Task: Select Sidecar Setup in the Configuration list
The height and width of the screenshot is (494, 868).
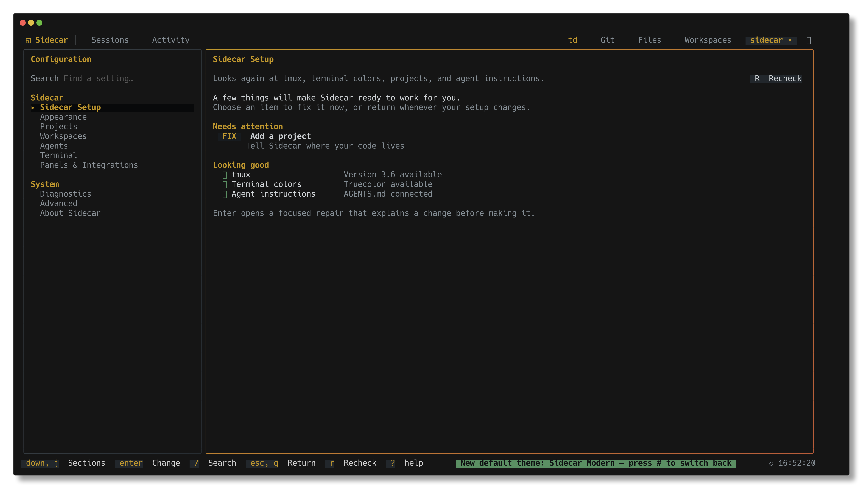Action: pyautogui.click(x=112, y=107)
